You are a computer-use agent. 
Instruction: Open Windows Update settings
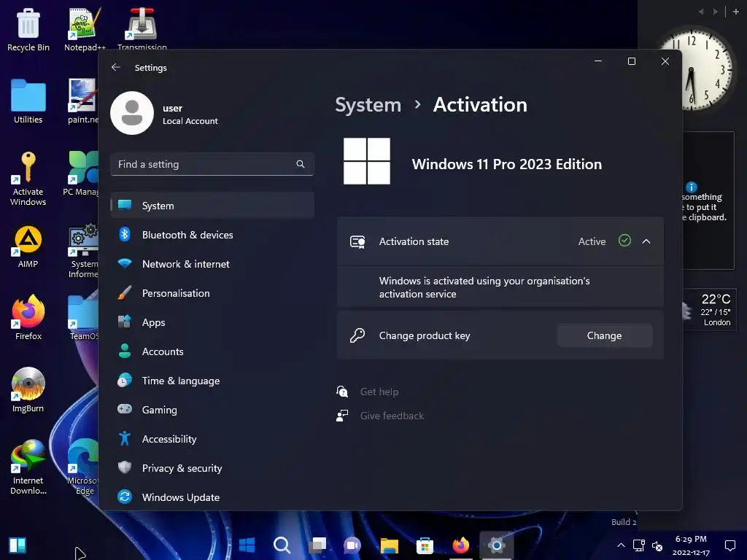[212, 497]
